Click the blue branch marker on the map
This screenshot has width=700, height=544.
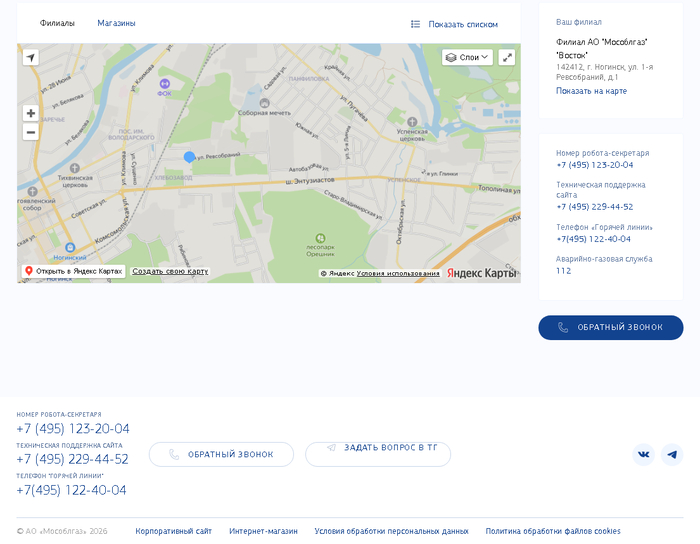pyautogui.click(x=189, y=157)
